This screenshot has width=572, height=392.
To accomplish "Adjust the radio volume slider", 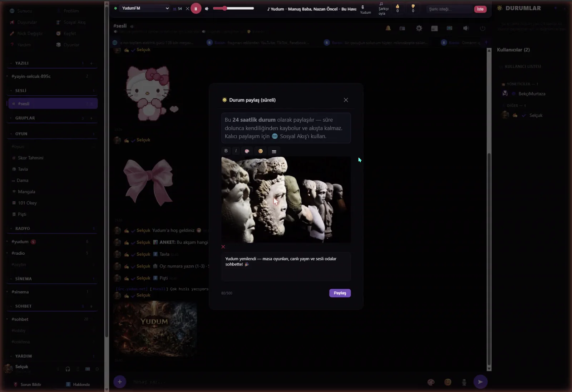I will click(233, 8).
